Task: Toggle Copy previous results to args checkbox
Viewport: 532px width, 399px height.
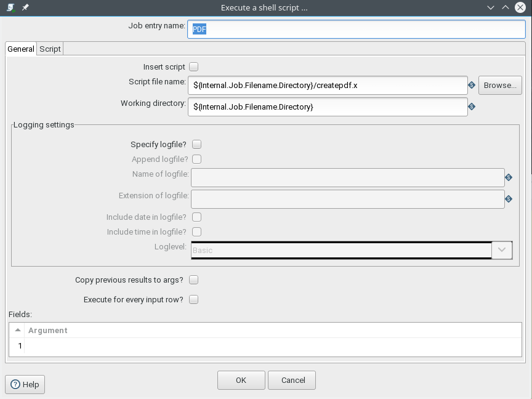Action: [194, 280]
